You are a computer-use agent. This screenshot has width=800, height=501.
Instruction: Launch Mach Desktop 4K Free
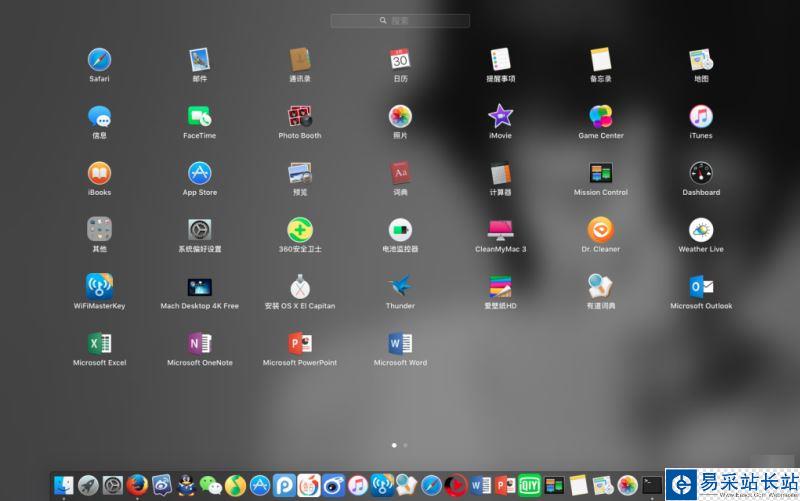tap(199, 287)
